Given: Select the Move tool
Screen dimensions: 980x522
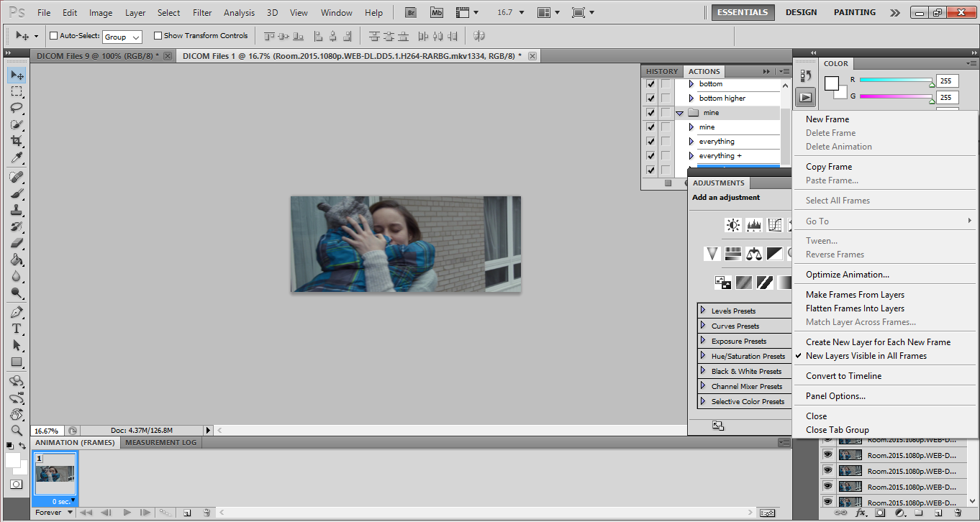Looking at the screenshot, I should 17,75.
